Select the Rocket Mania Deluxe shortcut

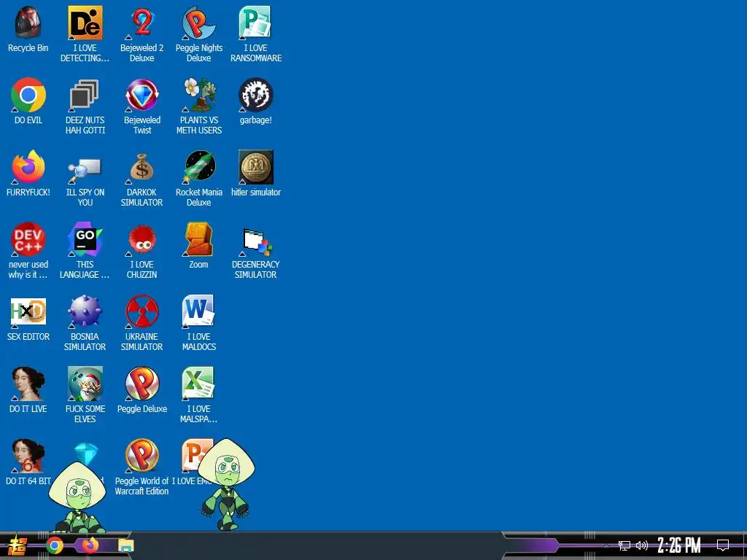click(x=200, y=167)
